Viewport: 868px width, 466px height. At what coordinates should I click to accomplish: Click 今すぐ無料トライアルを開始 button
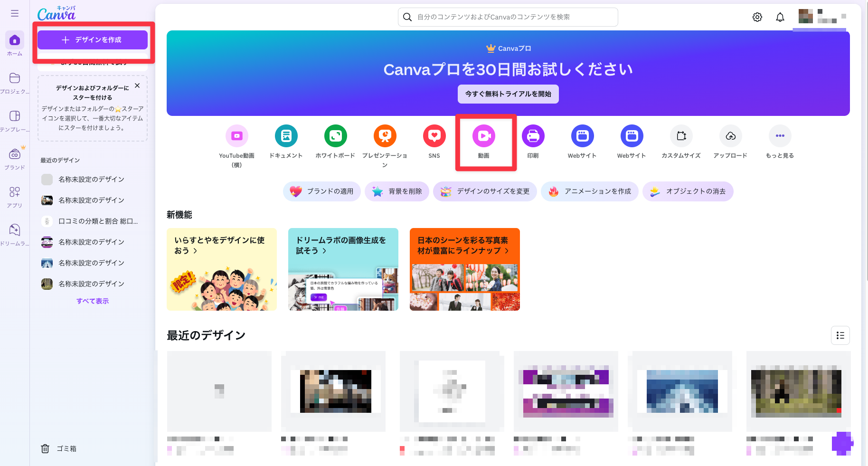[508, 94]
